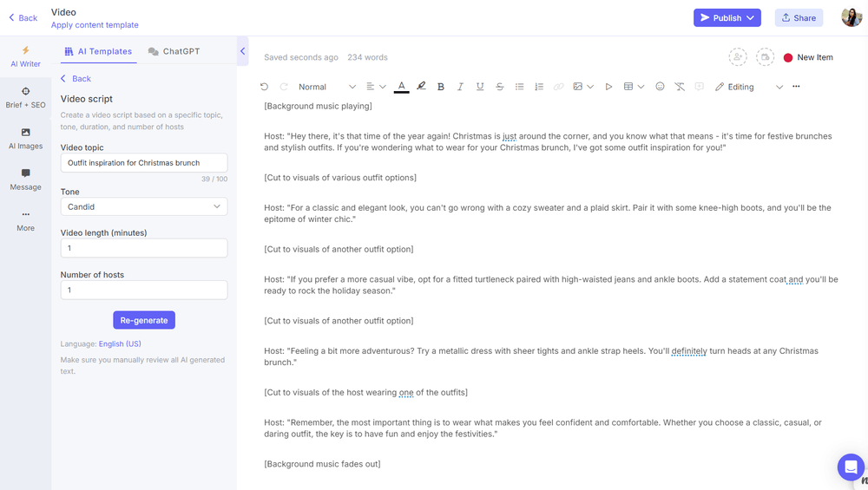Click into the Video topic field

tap(144, 162)
